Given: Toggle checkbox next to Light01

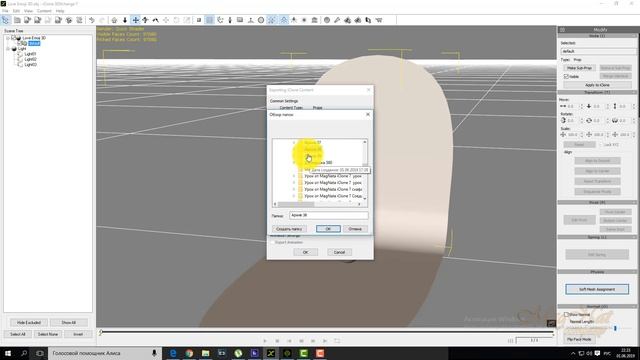Looking at the screenshot, I should [x=20, y=54].
